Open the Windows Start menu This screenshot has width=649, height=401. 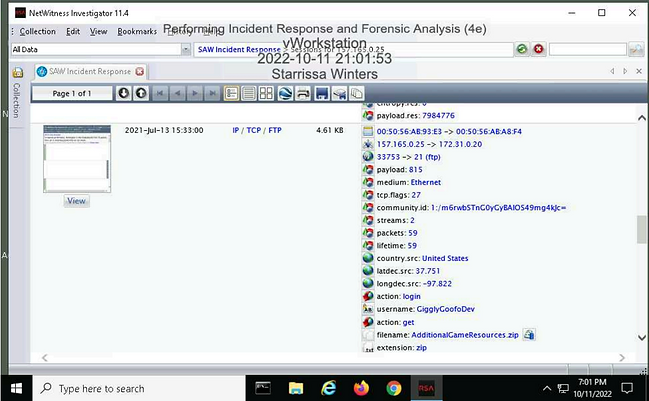[16, 389]
